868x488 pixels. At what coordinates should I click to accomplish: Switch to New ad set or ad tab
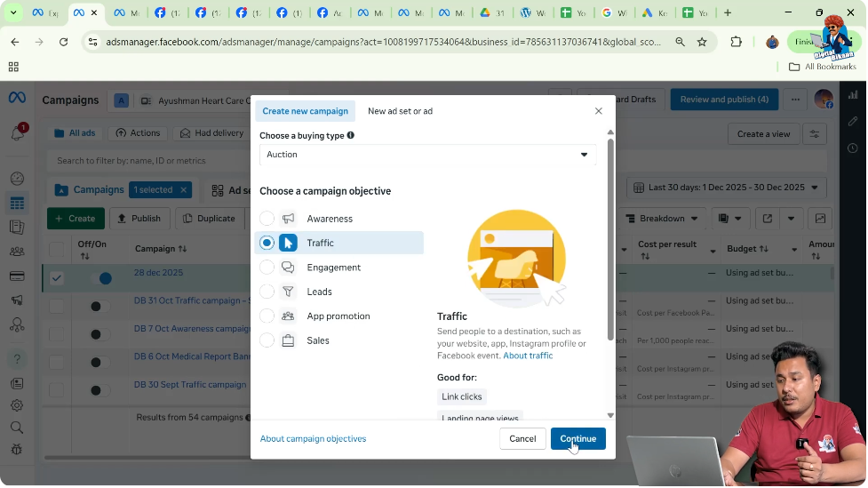coord(400,111)
